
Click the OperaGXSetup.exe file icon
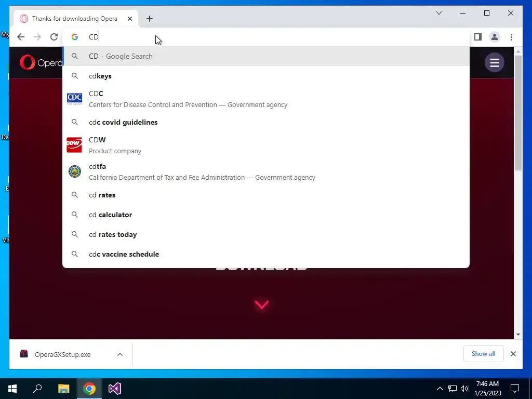click(24, 354)
